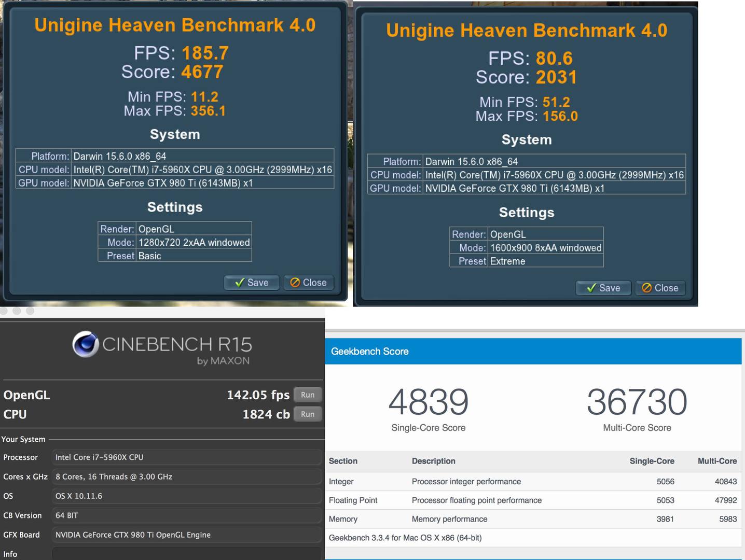Click the 1280x720 2xAA windowed mode cell
Image resolution: width=745 pixels, height=560 pixels.
coord(194,242)
